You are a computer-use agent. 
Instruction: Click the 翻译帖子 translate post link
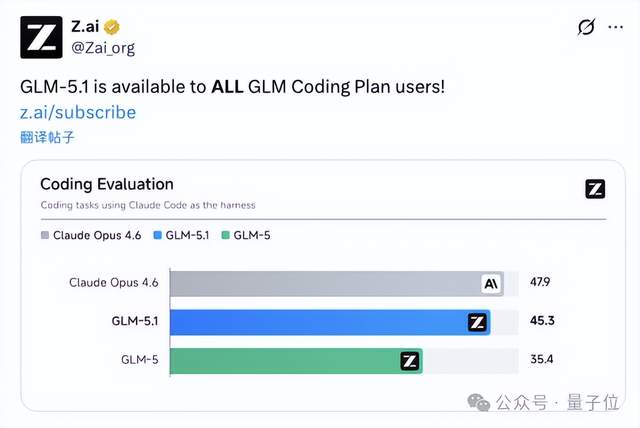coord(46,136)
